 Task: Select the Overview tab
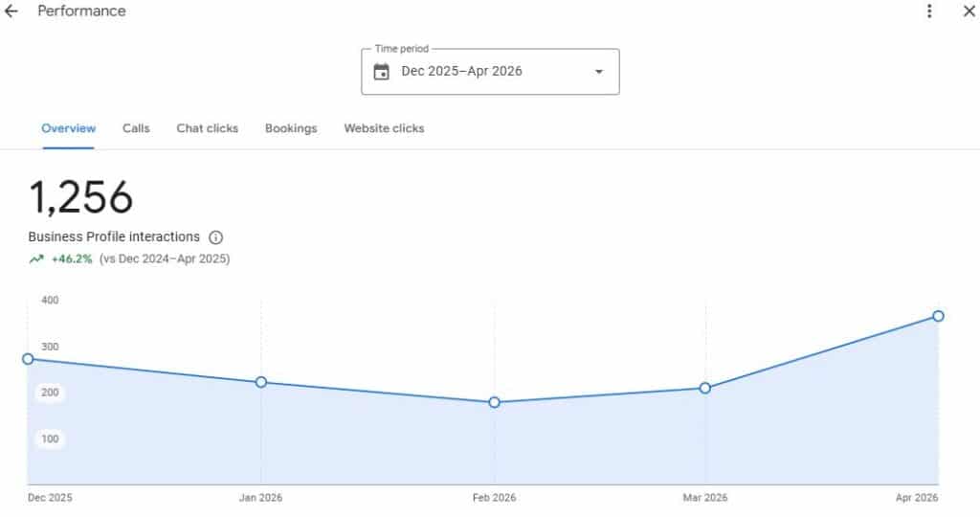pyautogui.click(x=69, y=128)
